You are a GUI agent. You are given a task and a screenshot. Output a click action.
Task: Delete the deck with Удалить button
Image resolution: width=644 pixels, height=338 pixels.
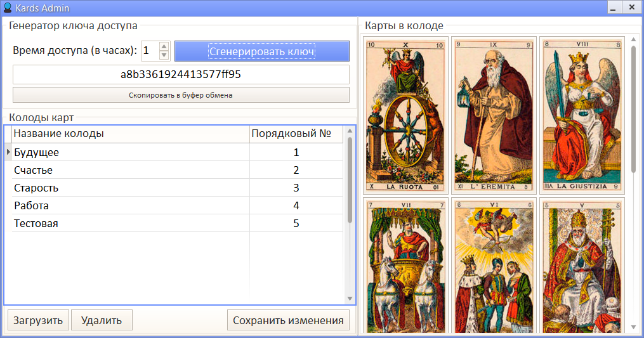pos(102,320)
